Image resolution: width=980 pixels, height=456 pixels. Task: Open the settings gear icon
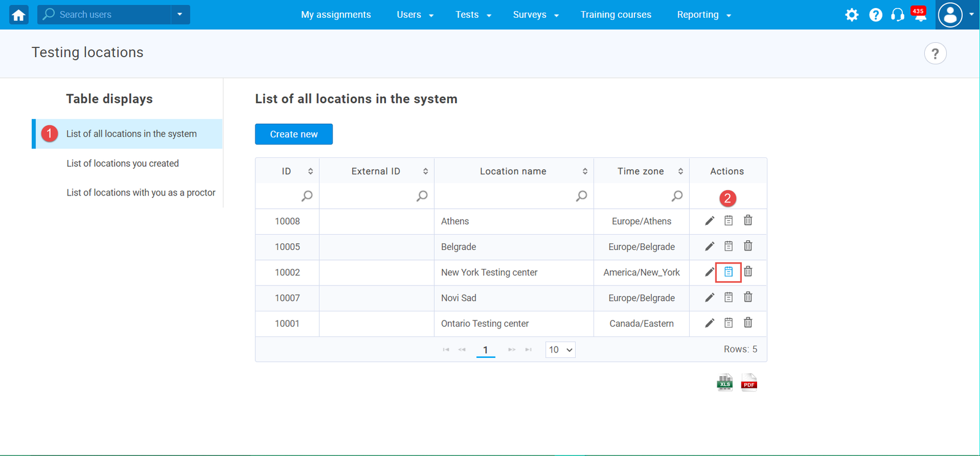851,15
